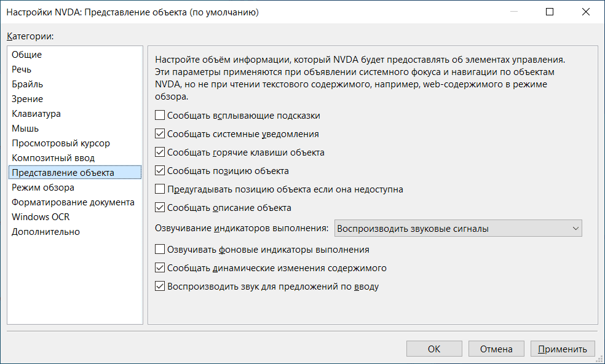Open the «Озвучивание индикаторов выполнения» dropdown

click(458, 229)
